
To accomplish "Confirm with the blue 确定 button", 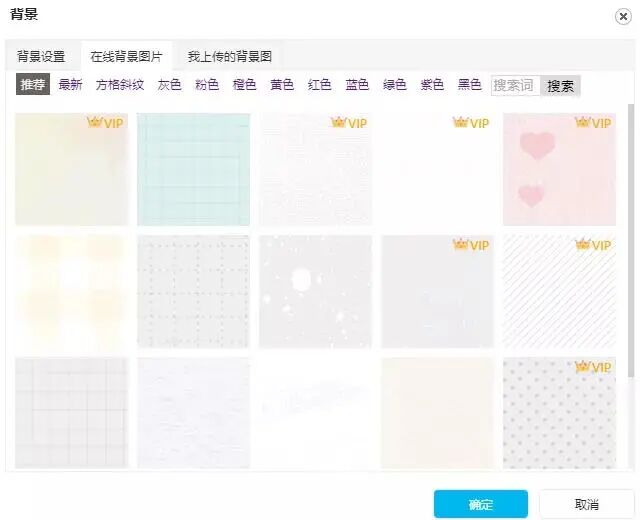I will tap(481, 504).
